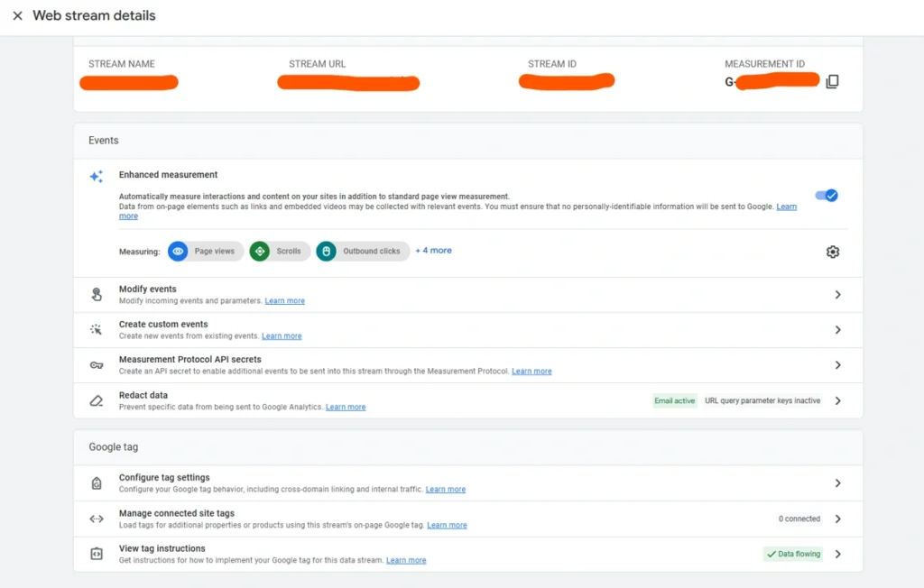
Task: Open the Modify events row title
Action: click(147, 289)
